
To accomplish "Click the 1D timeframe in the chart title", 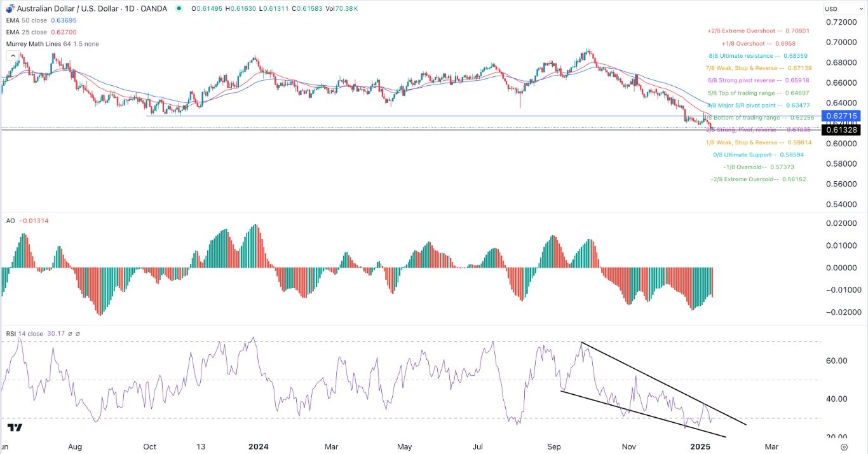I will [x=128, y=8].
